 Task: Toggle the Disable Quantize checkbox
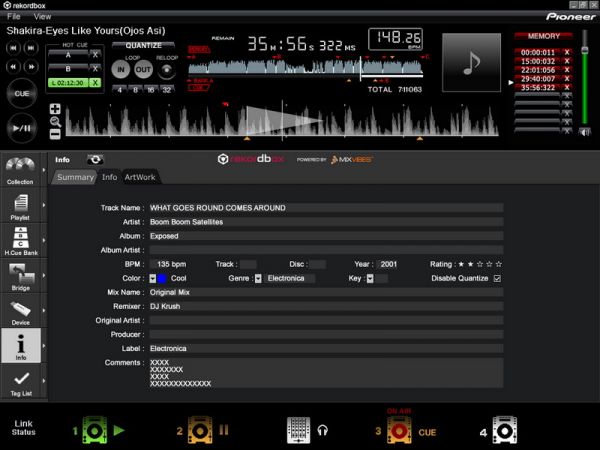[497, 278]
